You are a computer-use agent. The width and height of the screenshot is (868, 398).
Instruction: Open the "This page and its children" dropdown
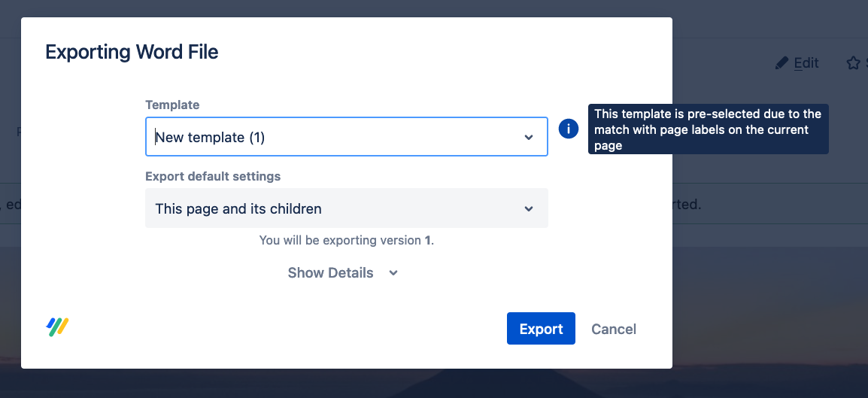346,208
